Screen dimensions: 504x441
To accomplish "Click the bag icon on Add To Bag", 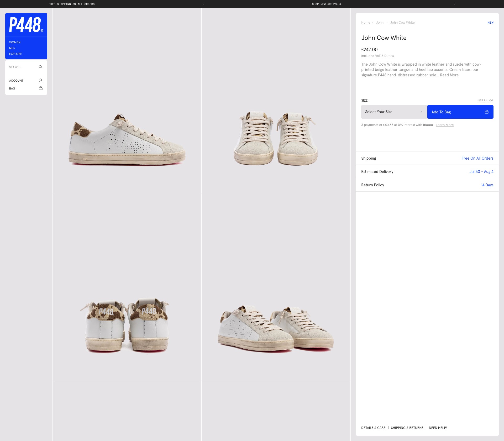I will (x=487, y=112).
